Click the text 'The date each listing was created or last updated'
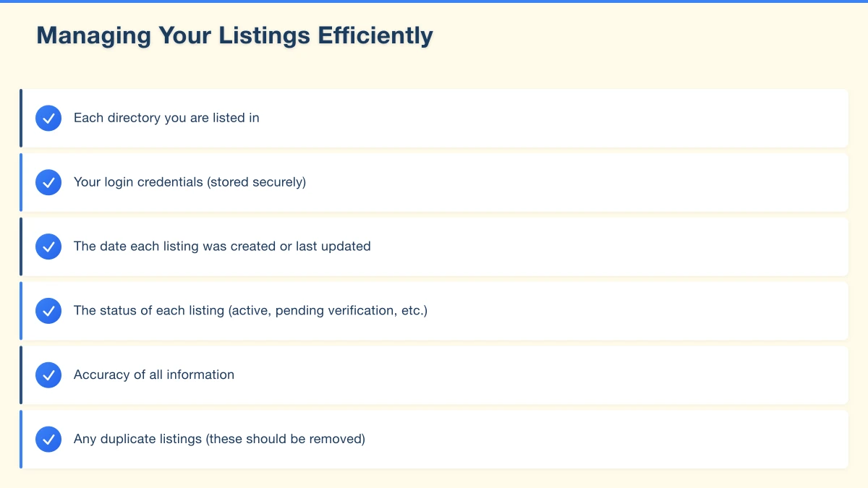Image resolution: width=868 pixels, height=488 pixels. (222, 247)
